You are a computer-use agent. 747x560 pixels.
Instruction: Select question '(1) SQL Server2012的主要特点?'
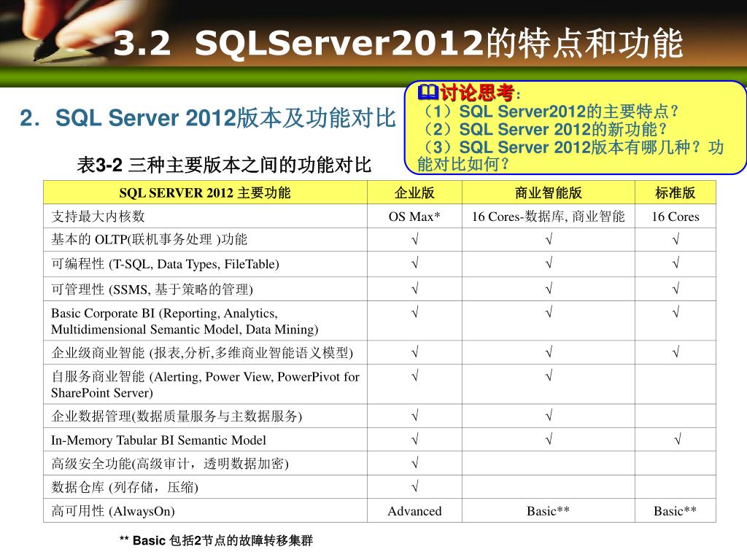[x=550, y=112]
